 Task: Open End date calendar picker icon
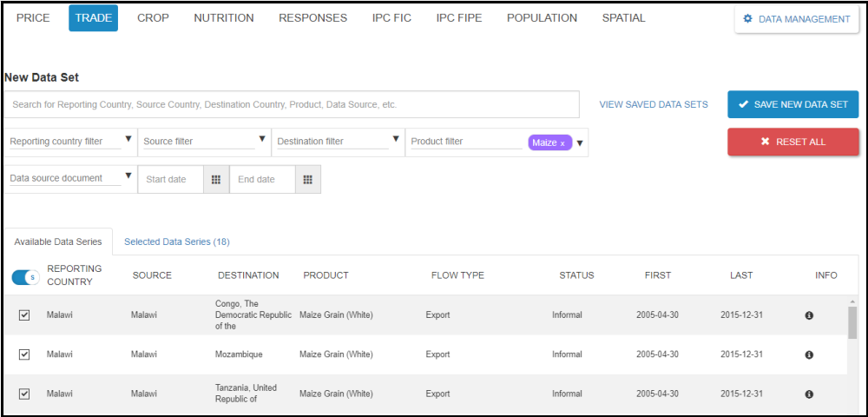pos(307,180)
